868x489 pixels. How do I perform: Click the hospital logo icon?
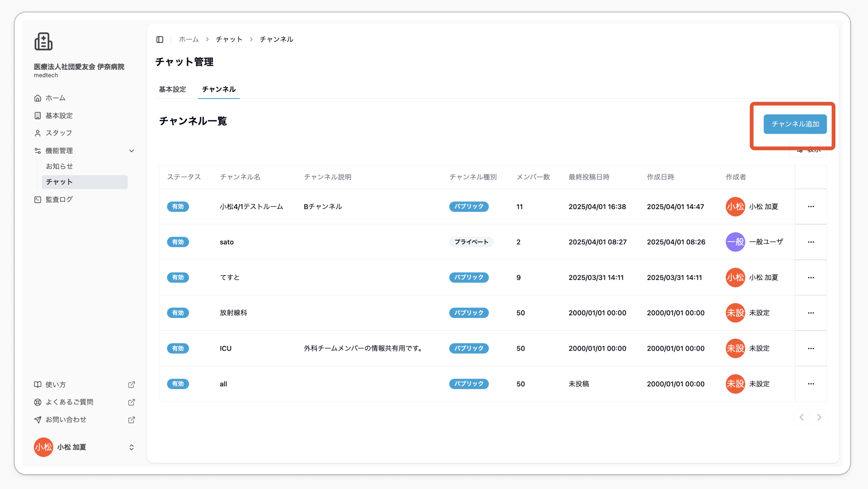(x=44, y=41)
